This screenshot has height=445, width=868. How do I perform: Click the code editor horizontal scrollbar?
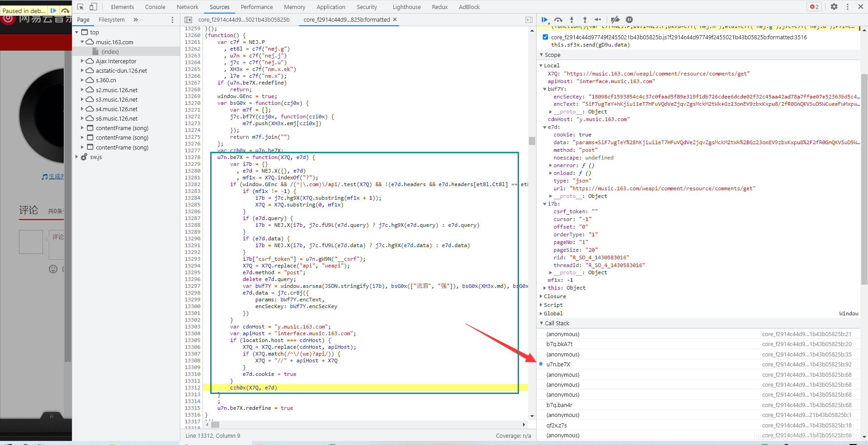click(367, 425)
